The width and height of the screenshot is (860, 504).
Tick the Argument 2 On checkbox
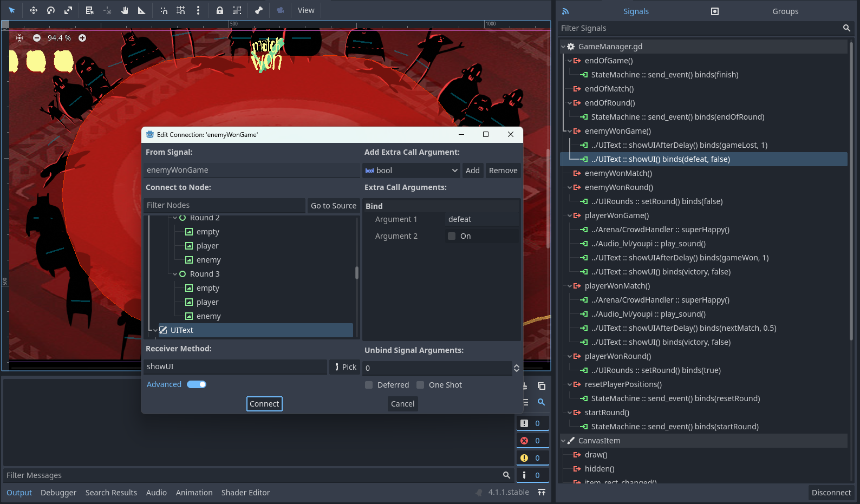452,236
